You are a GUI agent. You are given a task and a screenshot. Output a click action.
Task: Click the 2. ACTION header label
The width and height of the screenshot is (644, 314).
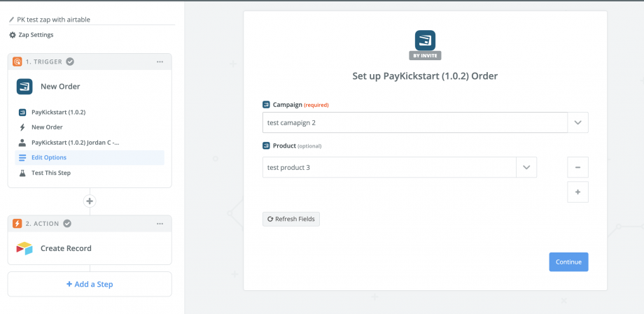(x=42, y=224)
